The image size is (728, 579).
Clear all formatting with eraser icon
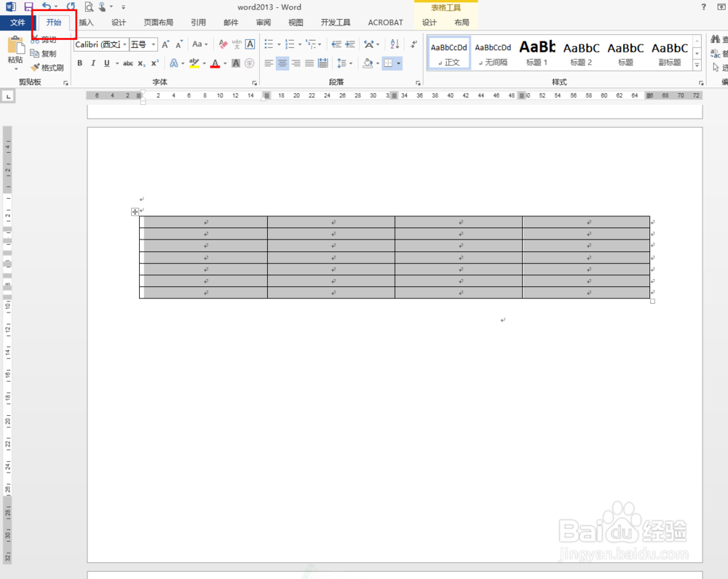(x=223, y=44)
